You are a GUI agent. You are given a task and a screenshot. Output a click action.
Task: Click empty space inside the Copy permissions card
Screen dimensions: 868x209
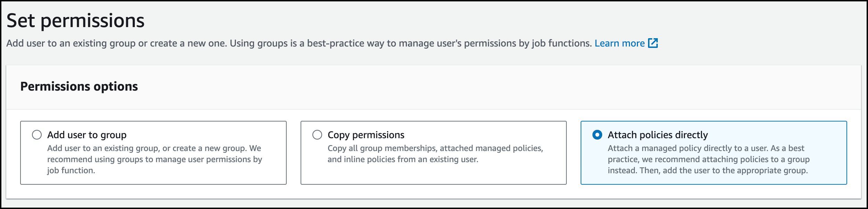(433, 174)
